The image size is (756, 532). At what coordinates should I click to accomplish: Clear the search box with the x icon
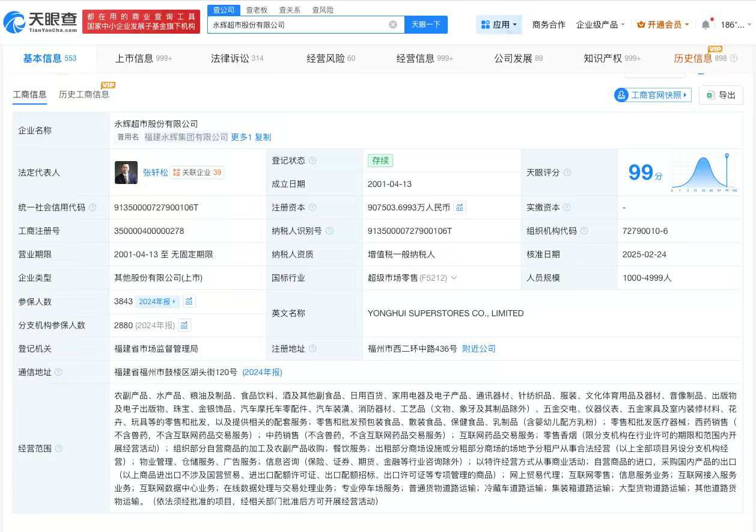pyautogui.click(x=393, y=24)
